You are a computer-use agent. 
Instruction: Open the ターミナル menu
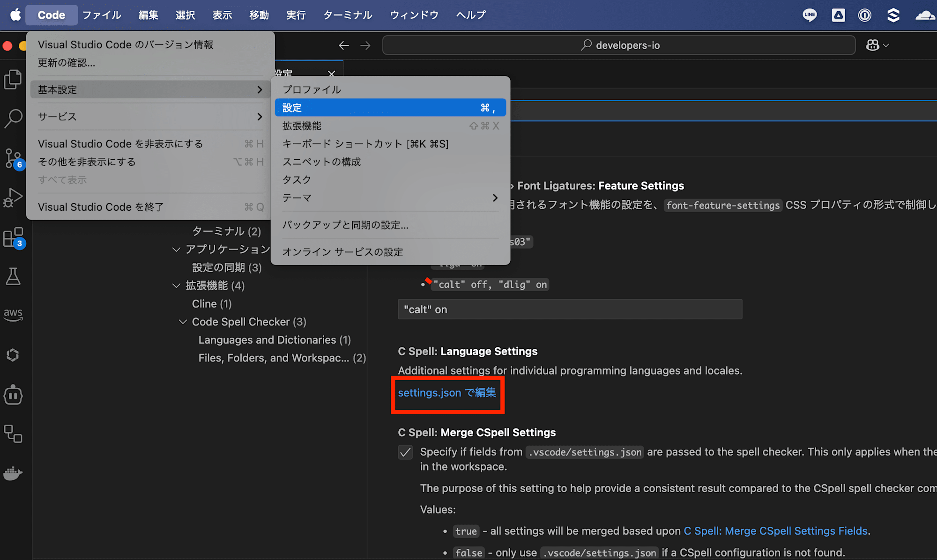(348, 15)
